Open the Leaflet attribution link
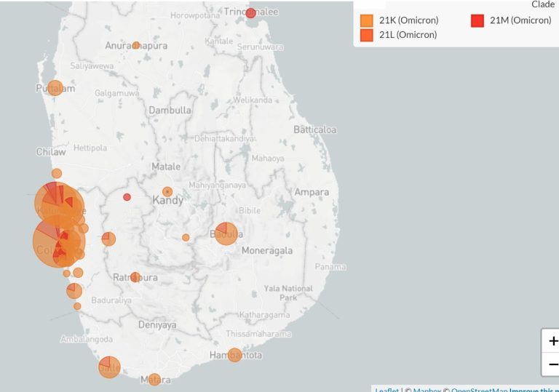 point(386,390)
